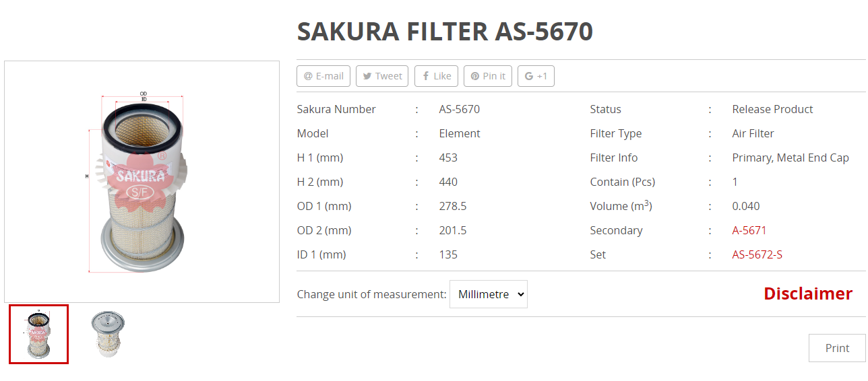The image size is (868, 381).
Task: Click the H 1 value '453'
Action: pyautogui.click(x=448, y=158)
